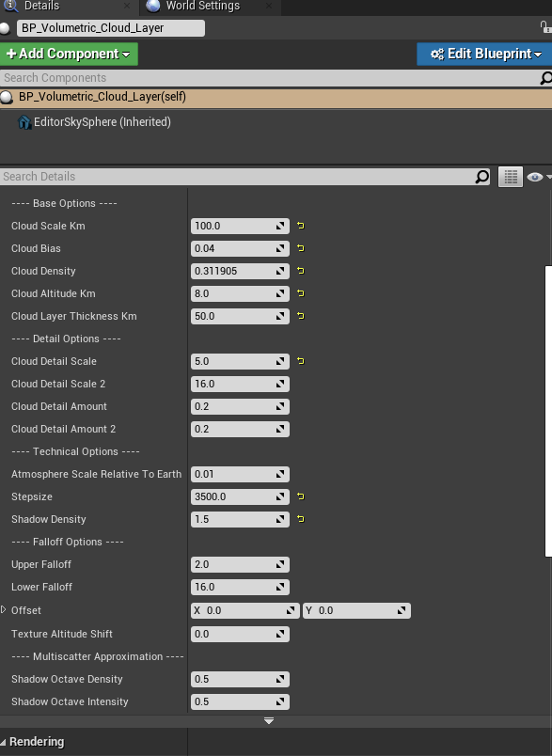The width and height of the screenshot is (552, 756).
Task: Click the Cloud Detail Amount value field
Action: coord(240,406)
